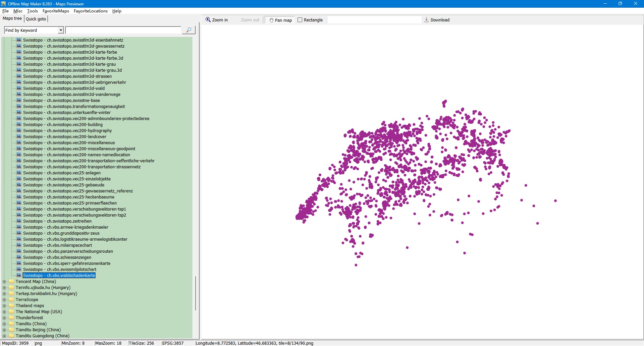Open the FavoriteLocations menu
Image resolution: width=644 pixels, height=346 pixels.
pos(91,11)
